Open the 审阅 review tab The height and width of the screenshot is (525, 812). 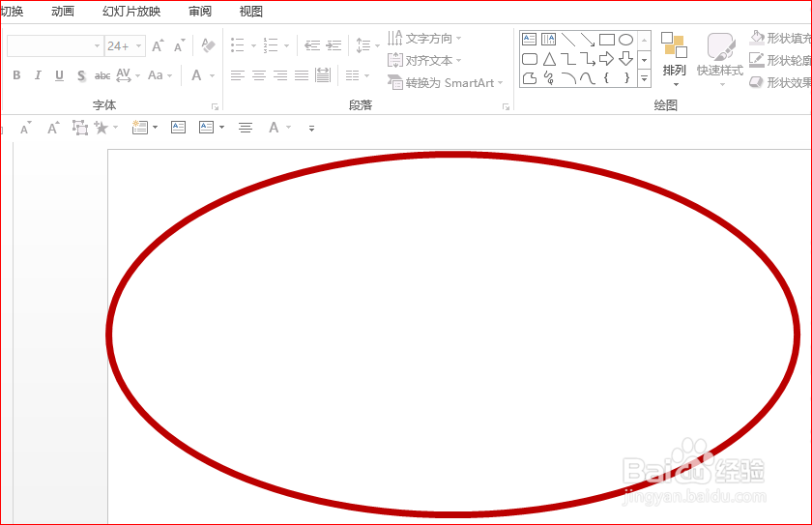click(x=200, y=11)
